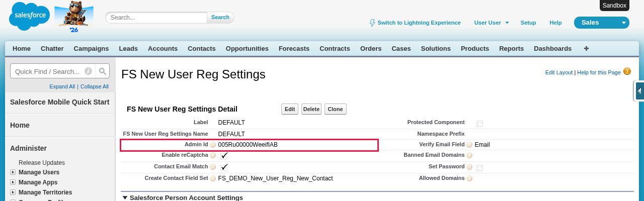Expand the collapsed right sidebar arrow

pos(639,91)
